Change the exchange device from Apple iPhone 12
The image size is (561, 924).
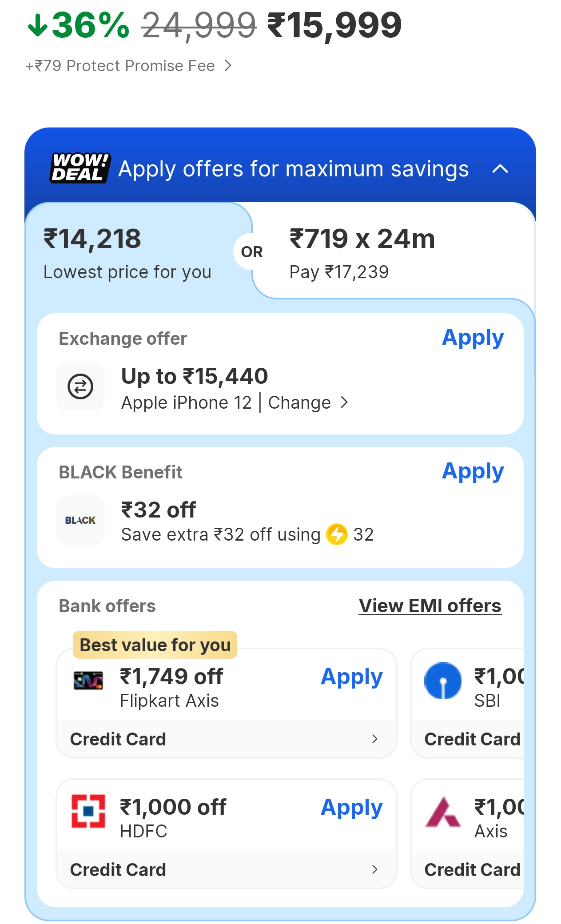[x=307, y=403]
